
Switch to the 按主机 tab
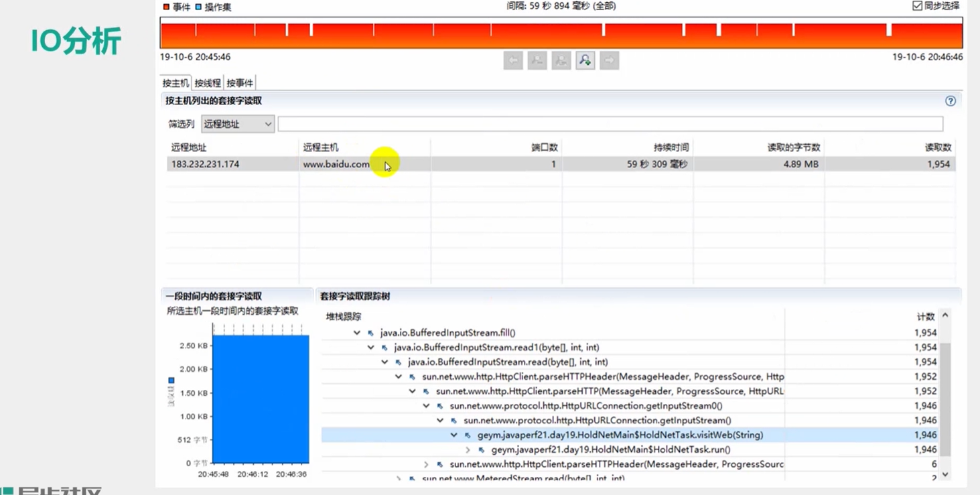176,83
